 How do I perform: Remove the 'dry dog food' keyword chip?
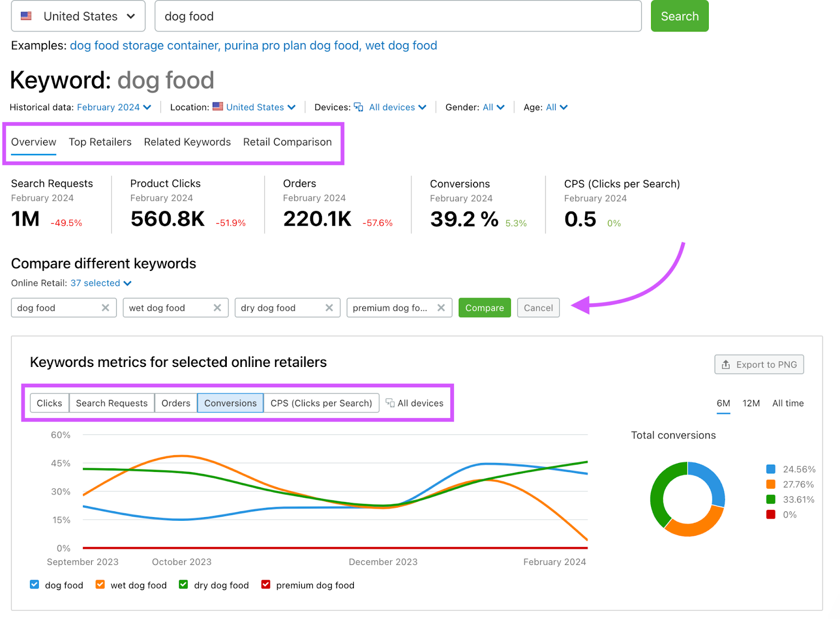[x=329, y=308]
